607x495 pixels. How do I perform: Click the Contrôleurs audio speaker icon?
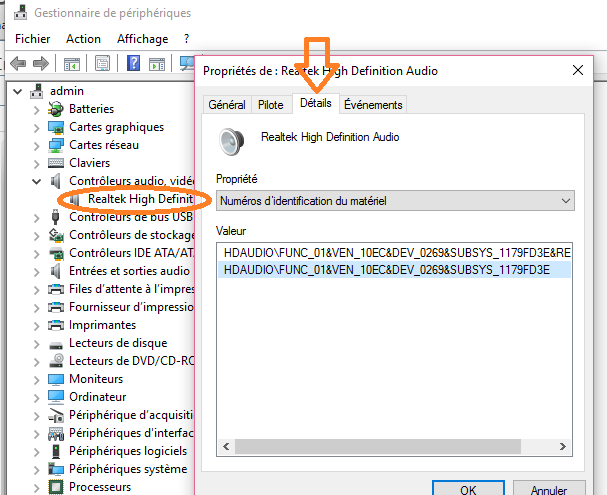56,181
